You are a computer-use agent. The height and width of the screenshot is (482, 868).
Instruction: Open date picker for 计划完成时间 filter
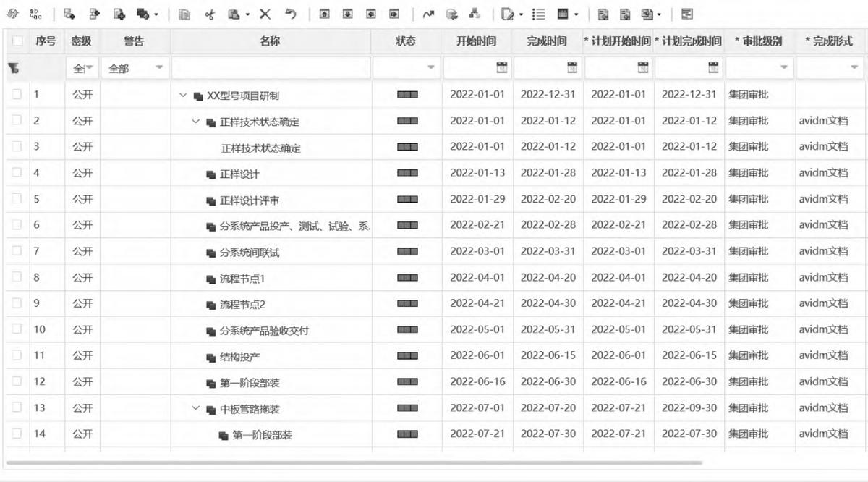coord(712,68)
